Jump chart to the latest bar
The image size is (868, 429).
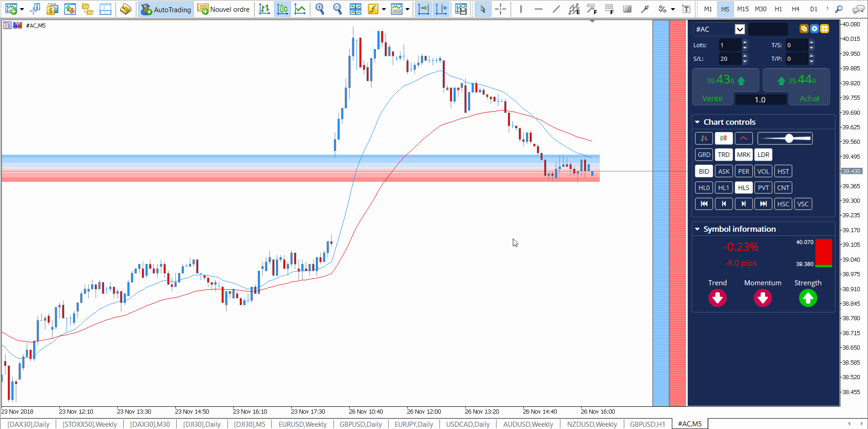(x=763, y=204)
